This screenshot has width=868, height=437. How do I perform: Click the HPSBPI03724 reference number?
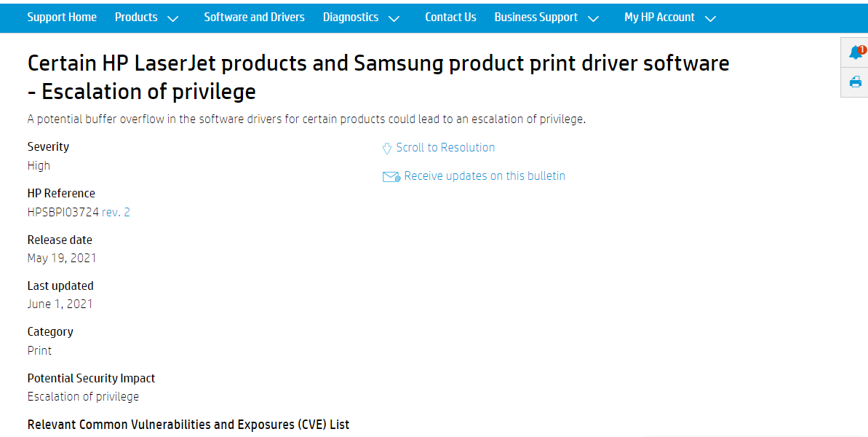coord(63,212)
